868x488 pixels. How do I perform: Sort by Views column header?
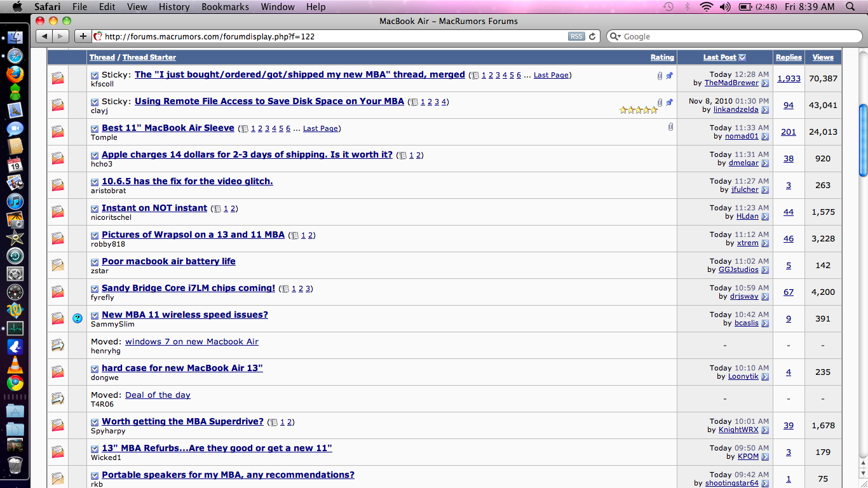pyautogui.click(x=823, y=57)
